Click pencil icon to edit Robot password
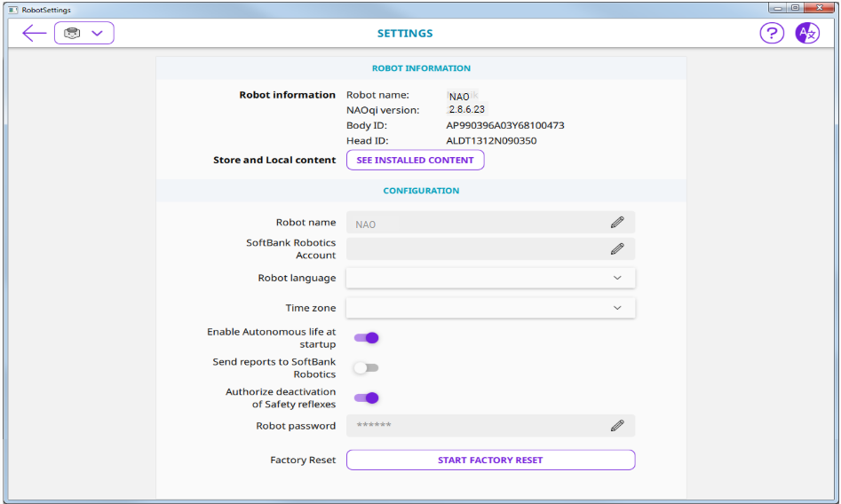This screenshot has height=504, width=841. tap(617, 426)
